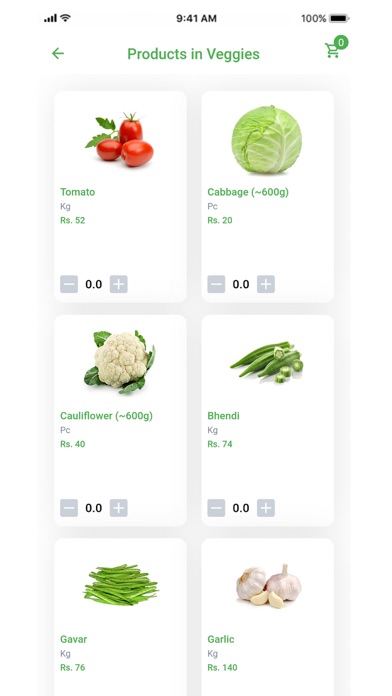Select the Garlic product photo
Viewport: 392px width, 696px height.
click(269, 586)
